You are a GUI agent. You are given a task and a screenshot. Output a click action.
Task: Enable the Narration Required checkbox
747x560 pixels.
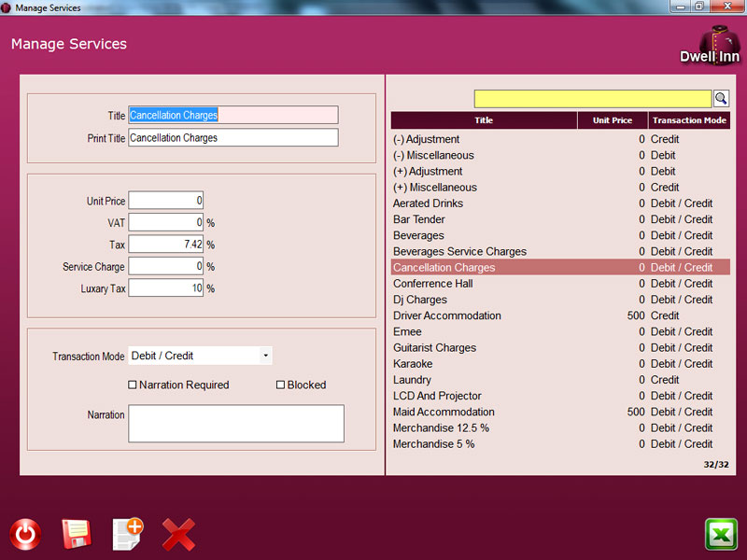133,385
